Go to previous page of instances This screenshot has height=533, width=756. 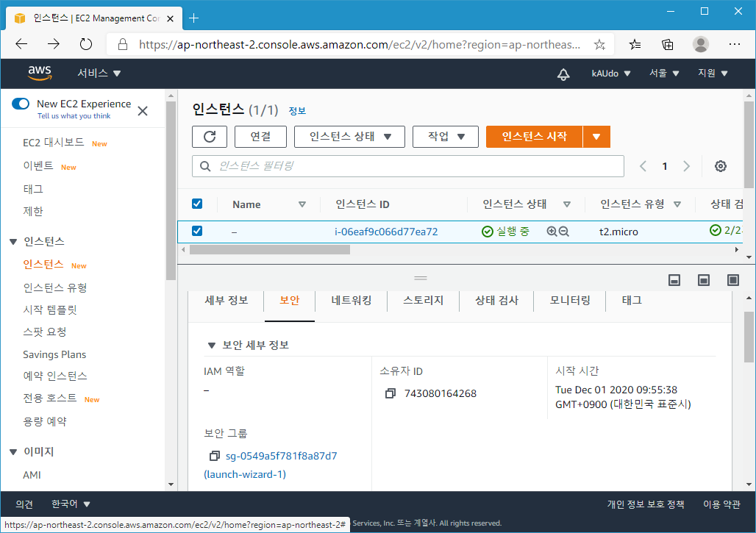(643, 166)
